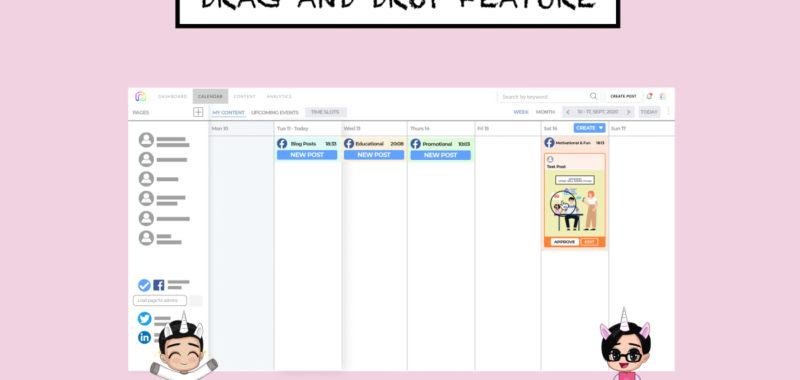
Task: Click New Post under Educational
Action: (x=374, y=155)
